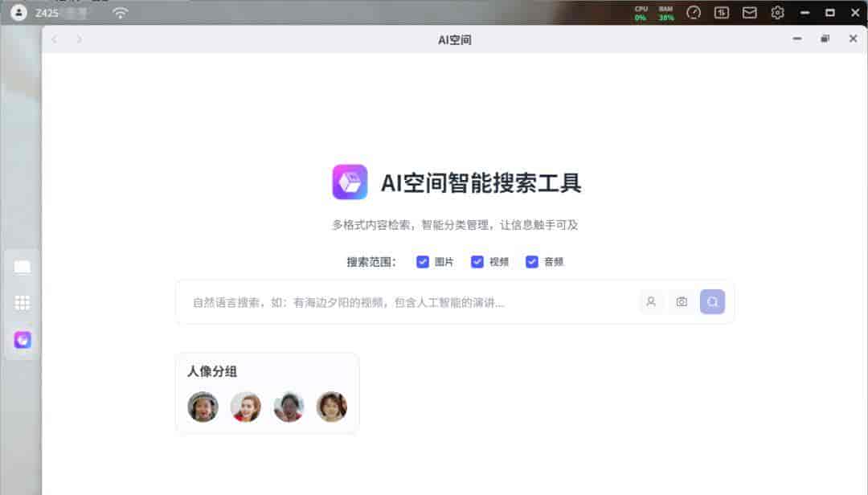Open the second portrait in red clothing
The image size is (868, 495).
246,407
